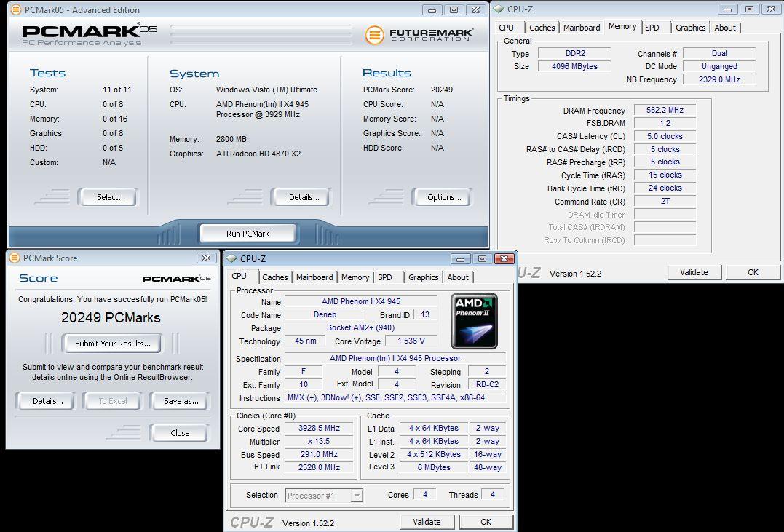
Task: Click Submit Your Results... button
Action: pos(112,344)
